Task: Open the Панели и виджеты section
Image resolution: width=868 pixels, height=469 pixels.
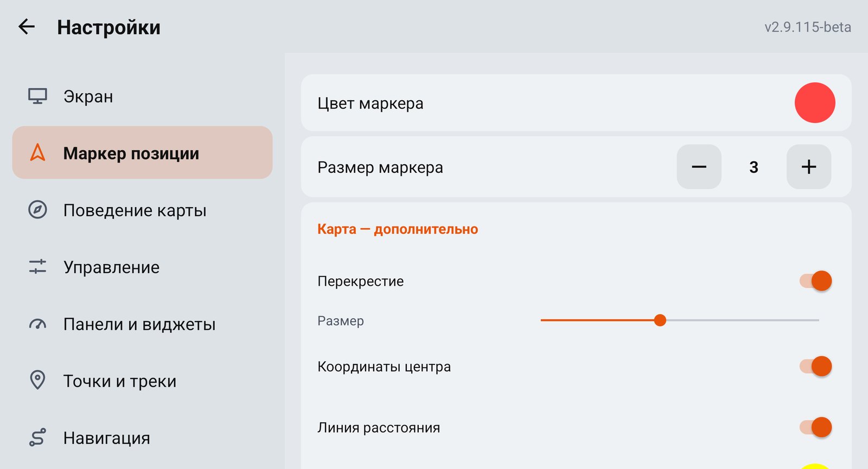Action: tap(142, 324)
